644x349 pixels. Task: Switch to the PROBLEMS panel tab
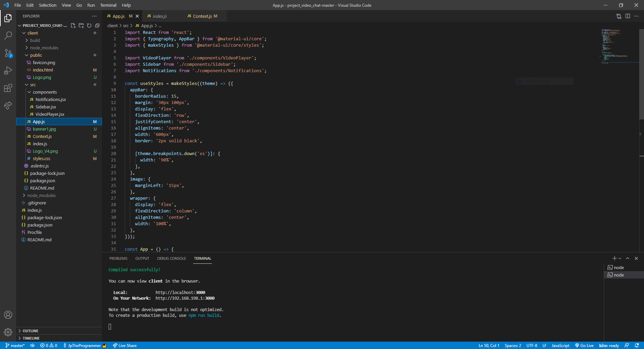point(118,258)
